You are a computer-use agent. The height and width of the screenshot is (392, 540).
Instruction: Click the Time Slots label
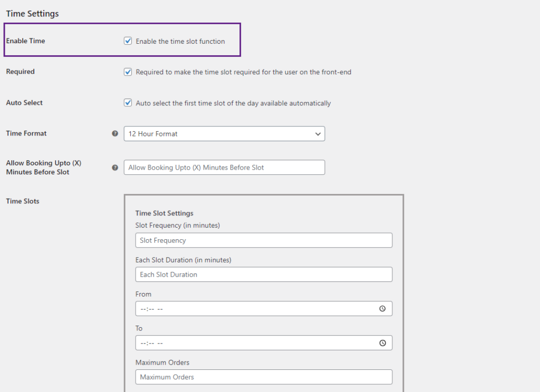[22, 201]
